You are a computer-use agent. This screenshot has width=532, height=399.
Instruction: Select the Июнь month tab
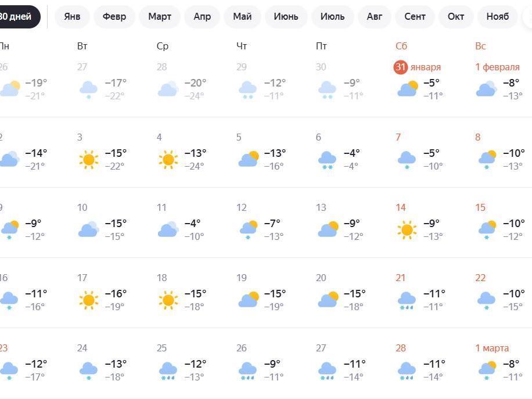pos(286,17)
